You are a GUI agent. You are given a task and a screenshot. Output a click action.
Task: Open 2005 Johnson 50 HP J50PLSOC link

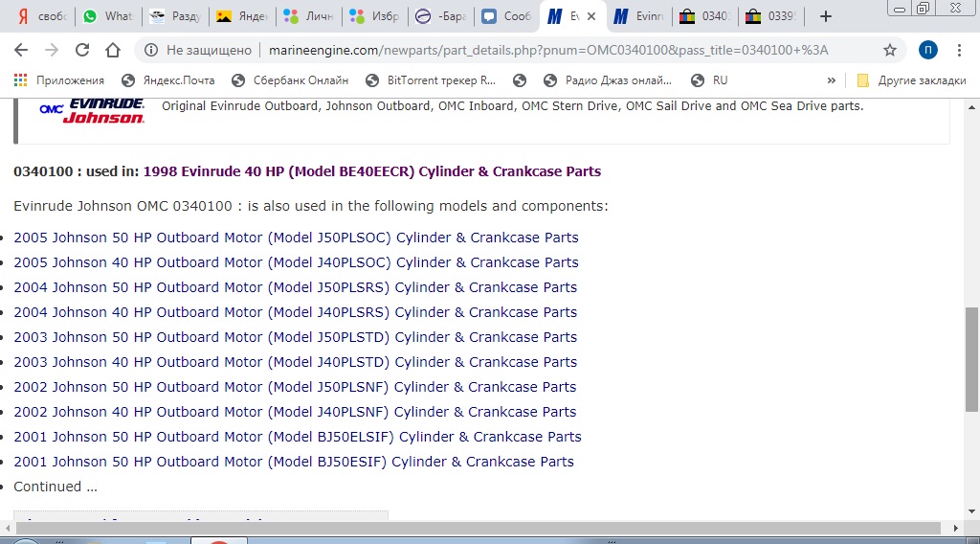coord(296,238)
